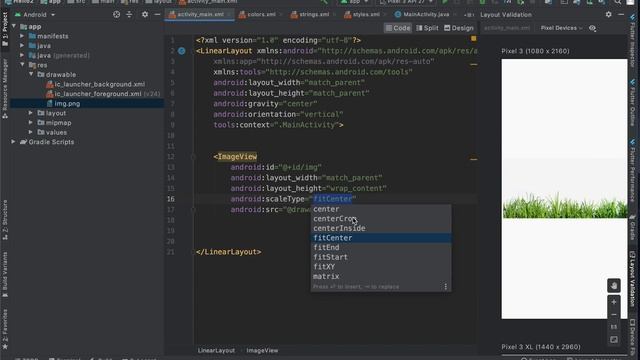Open Gradle side tab

pyautogui.click(x=632, y=228)
